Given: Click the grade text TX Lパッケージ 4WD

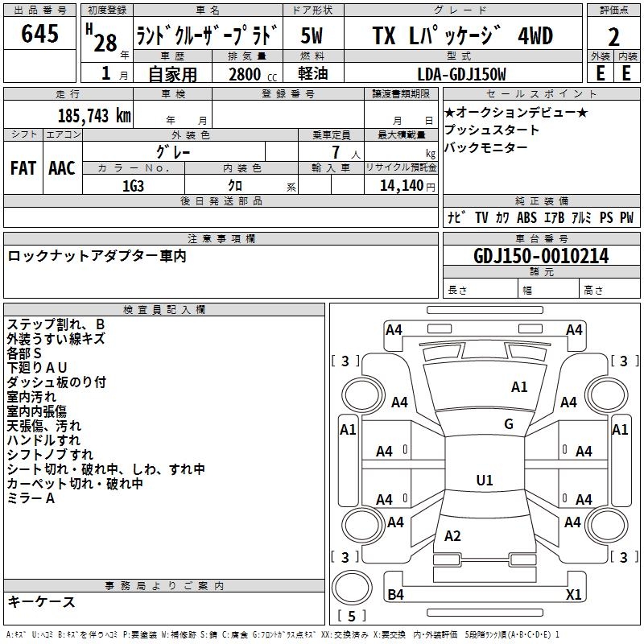Looking at the screenshot, I should pyautogui.click(x=462, y=35).
